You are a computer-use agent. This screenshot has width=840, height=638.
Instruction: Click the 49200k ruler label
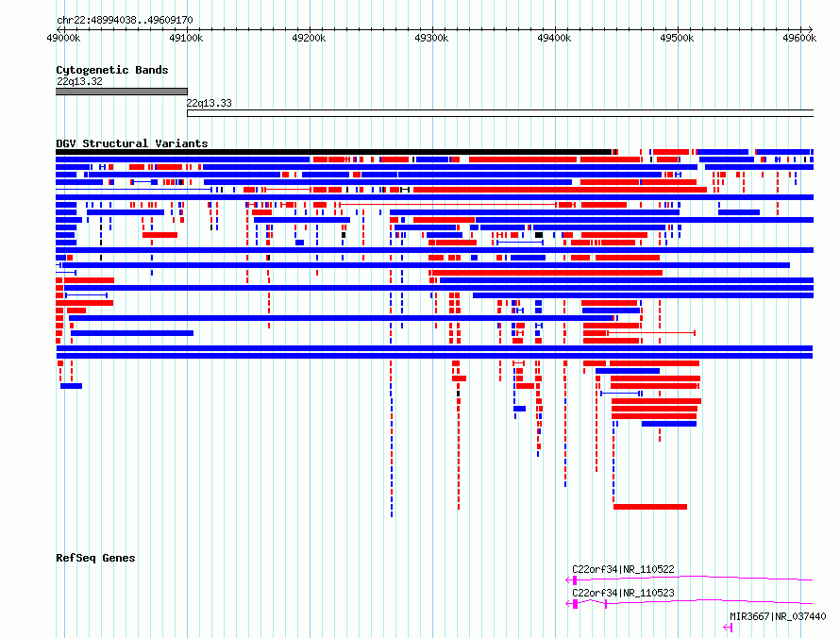click(x=309, y=38)
